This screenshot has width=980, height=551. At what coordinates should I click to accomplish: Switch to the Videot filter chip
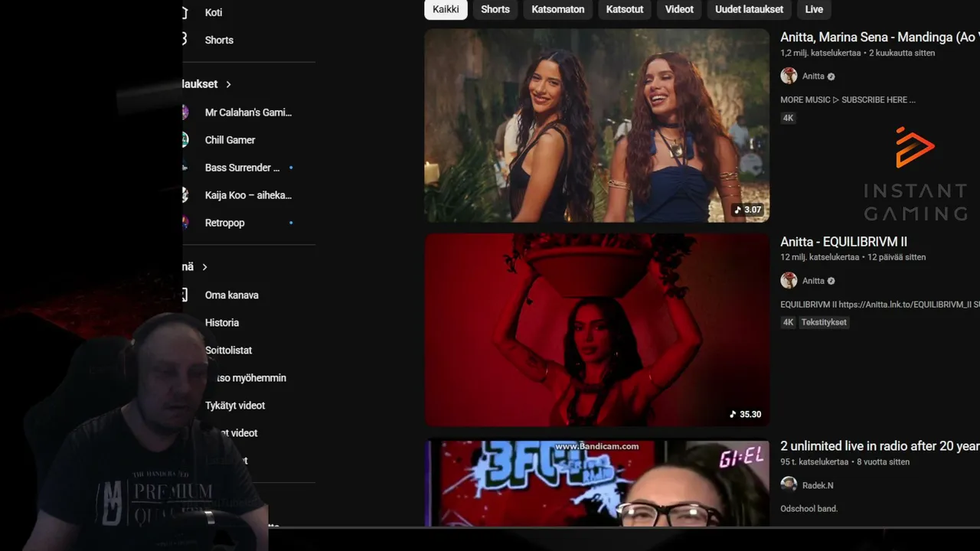679,9
